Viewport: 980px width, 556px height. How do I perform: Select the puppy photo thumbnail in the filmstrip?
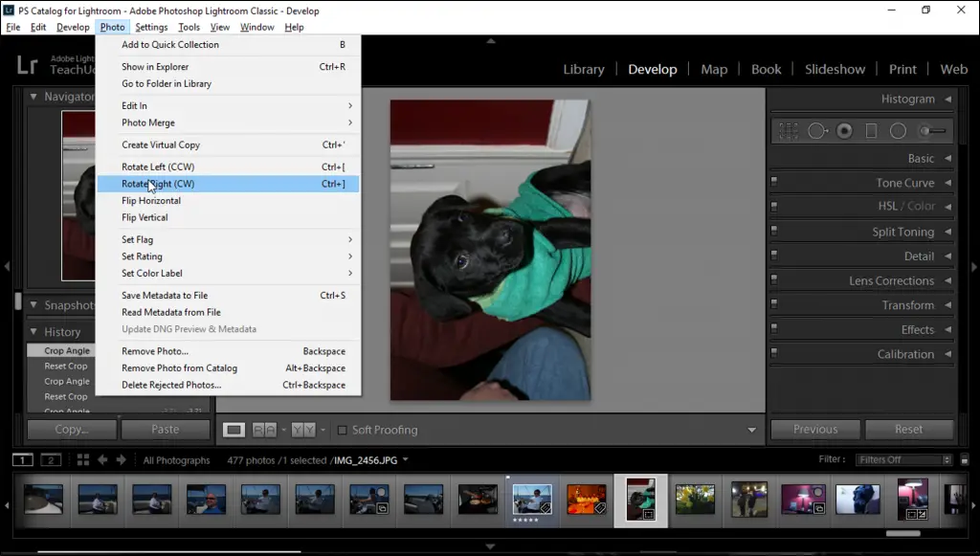click(x=642, y=499)
